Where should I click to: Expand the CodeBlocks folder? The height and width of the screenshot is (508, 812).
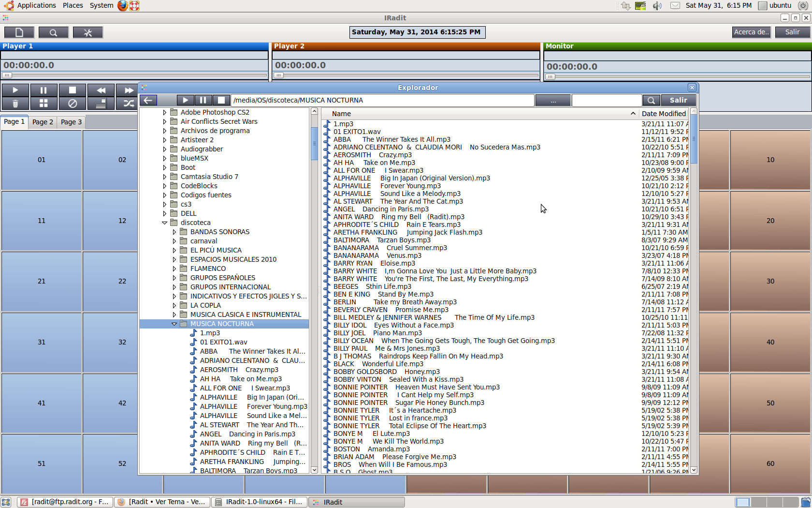165,186
